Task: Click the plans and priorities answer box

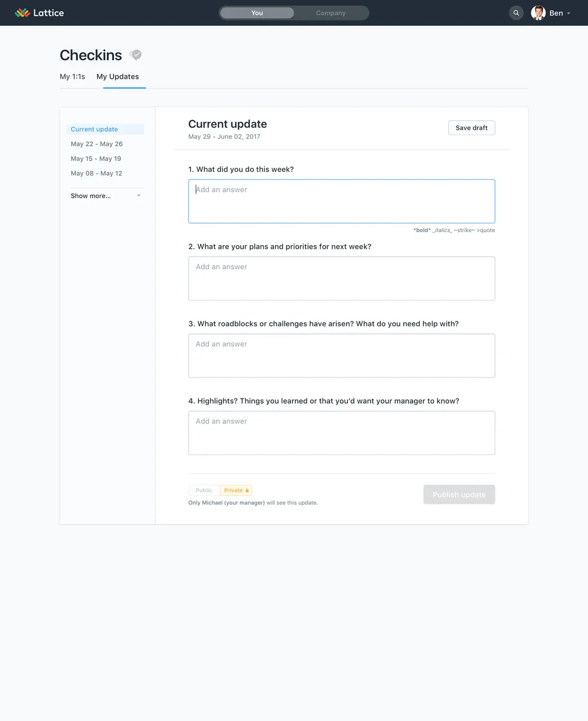Action: [341, 278]
